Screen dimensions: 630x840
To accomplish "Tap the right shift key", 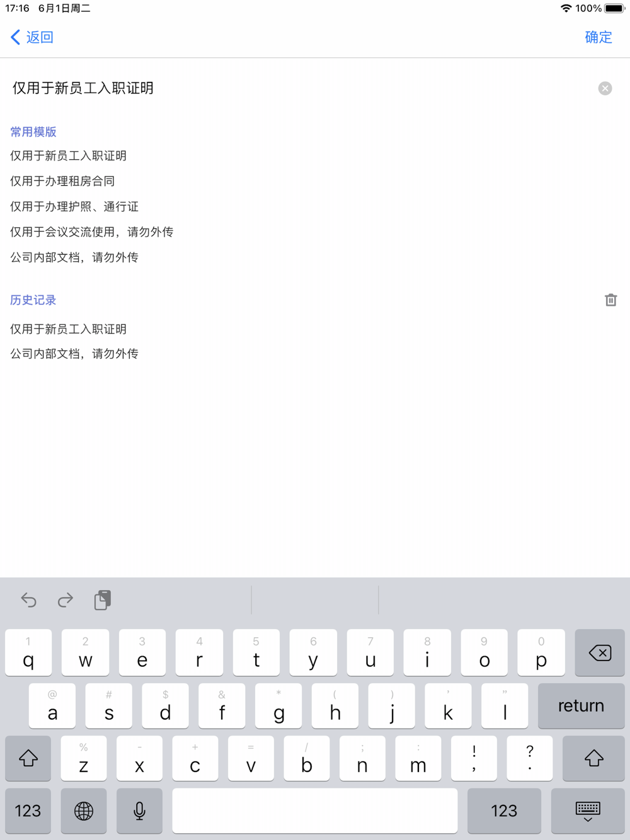I will 593,758.
